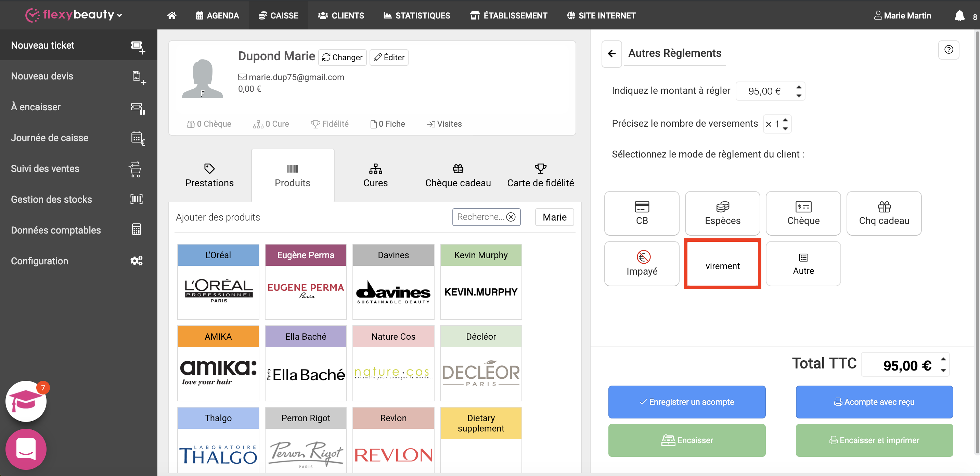The width and height of the screenshot is (980, 476).
Task: Go back with the left arrow button
Action: pos(611,53)
